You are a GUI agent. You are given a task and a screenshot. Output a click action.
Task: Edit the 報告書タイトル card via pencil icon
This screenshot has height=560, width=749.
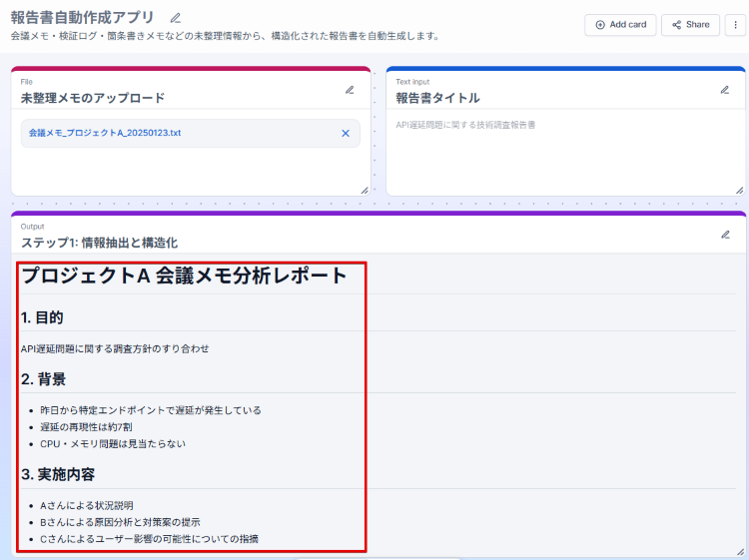pos(725,90)
